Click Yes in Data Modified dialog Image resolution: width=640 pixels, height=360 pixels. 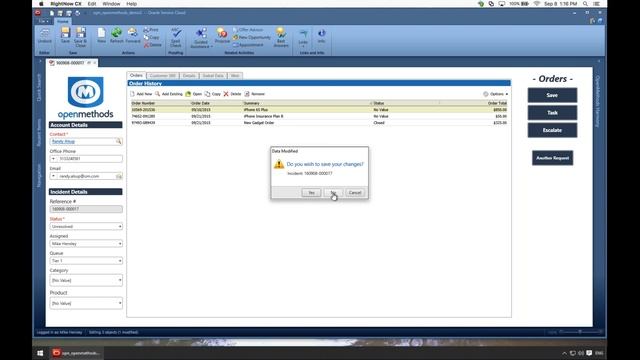click(x=311, y=193)
